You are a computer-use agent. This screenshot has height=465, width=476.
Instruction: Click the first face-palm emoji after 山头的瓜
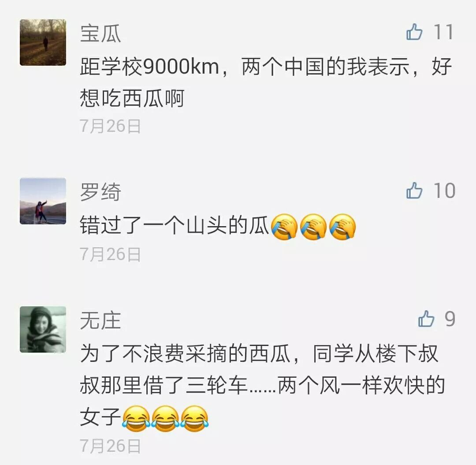click(284, 227)
